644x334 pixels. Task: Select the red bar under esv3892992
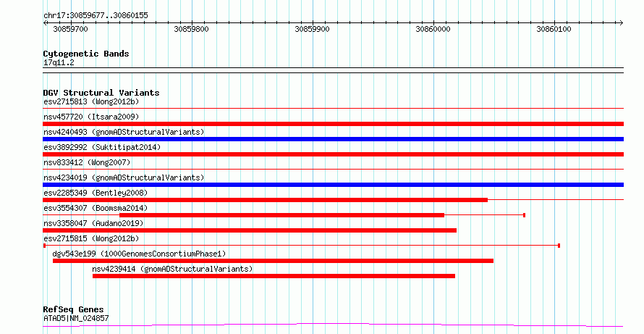point(333,154)
